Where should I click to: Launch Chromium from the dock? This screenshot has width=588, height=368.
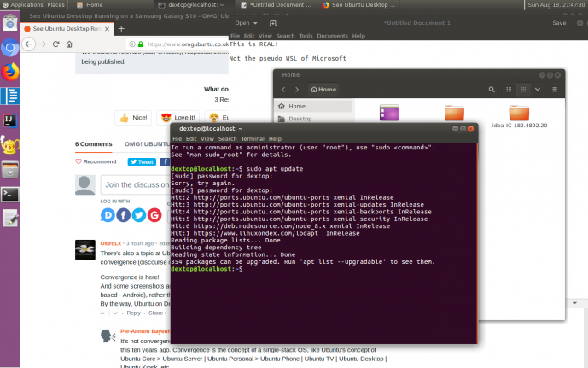[10, 48]
